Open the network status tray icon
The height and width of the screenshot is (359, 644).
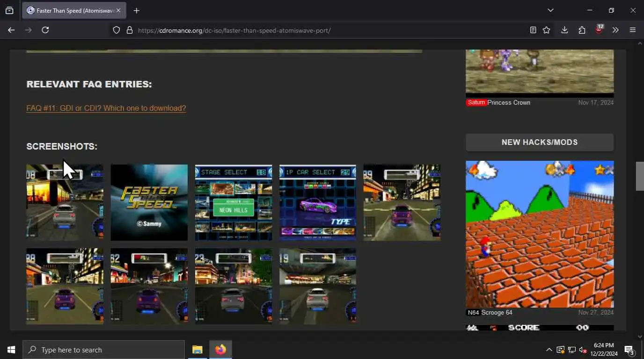point(572,350)
